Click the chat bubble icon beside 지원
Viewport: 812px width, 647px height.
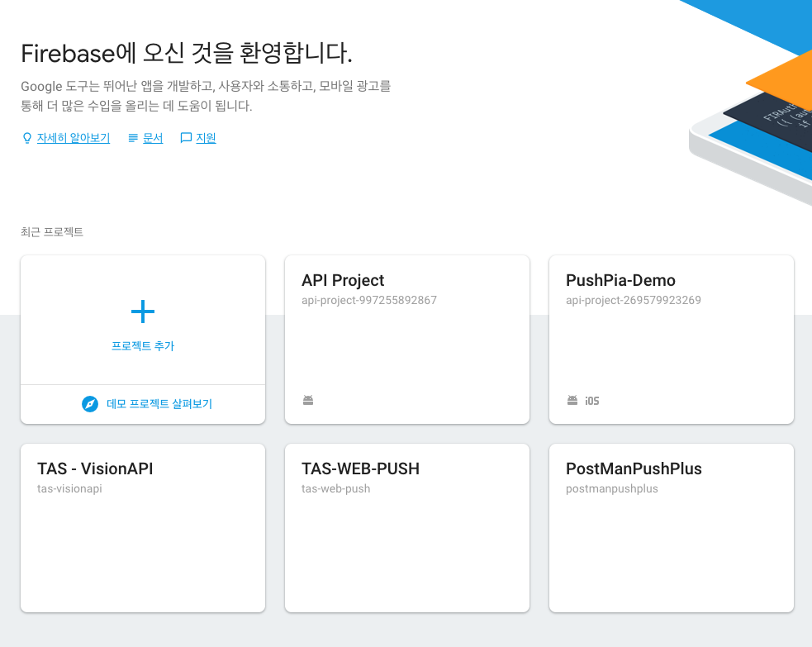pos(186,138)
